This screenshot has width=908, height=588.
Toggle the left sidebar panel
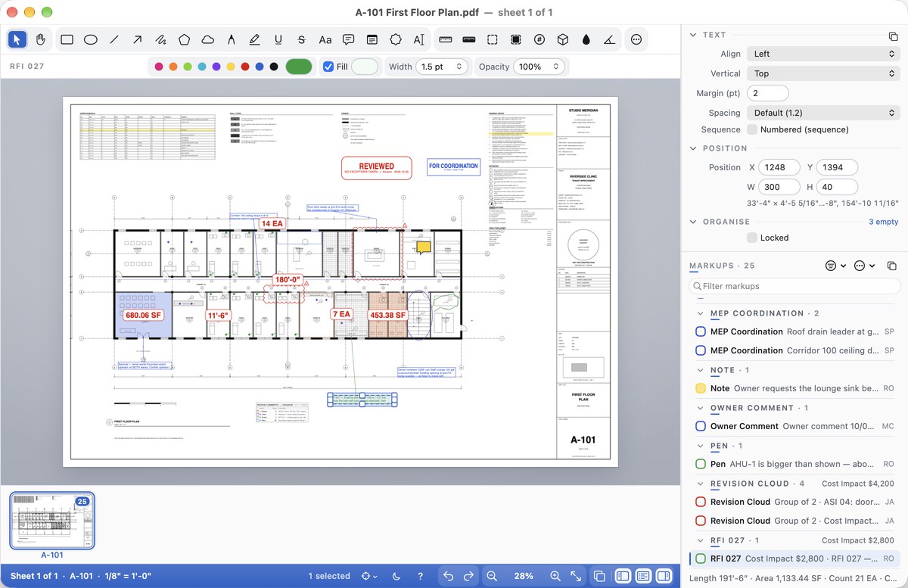click(x=623, y=576)
